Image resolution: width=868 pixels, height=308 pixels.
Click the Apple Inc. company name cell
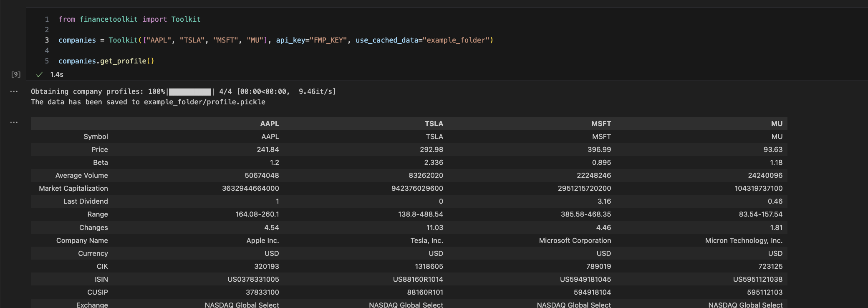(262, 240)
